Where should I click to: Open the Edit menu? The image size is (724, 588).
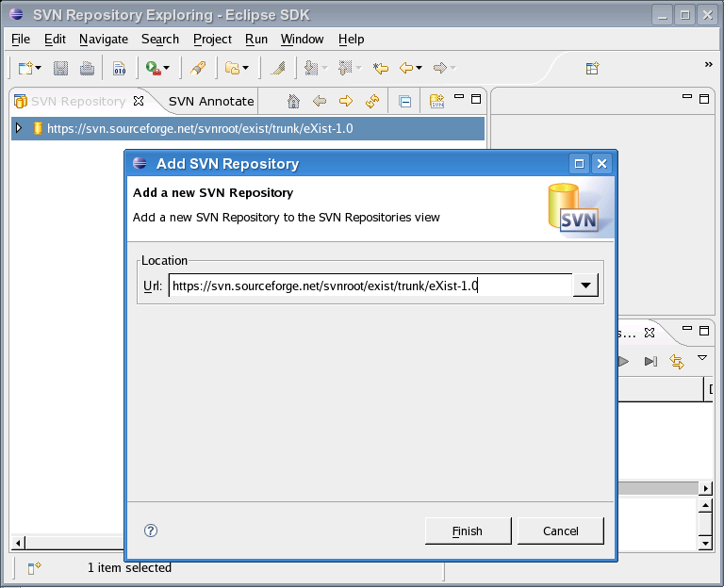(x=55, y=40)
